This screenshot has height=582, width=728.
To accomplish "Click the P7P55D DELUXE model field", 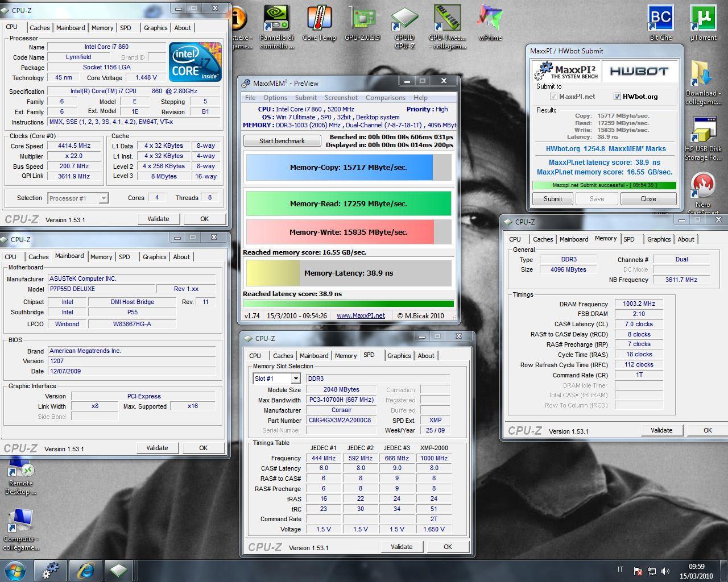I will tap(101, 289).
